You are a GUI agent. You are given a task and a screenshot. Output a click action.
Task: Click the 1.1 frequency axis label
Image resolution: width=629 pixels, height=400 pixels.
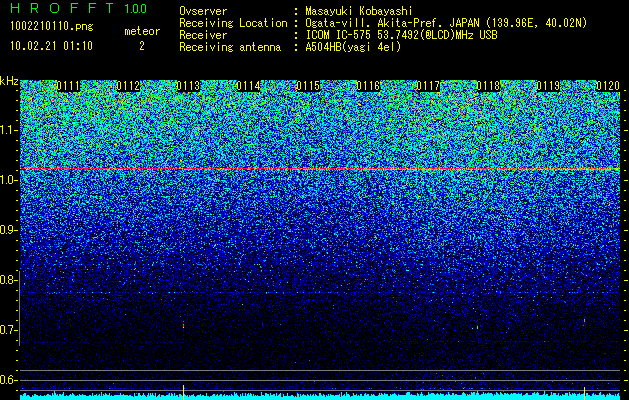(9, 130)
